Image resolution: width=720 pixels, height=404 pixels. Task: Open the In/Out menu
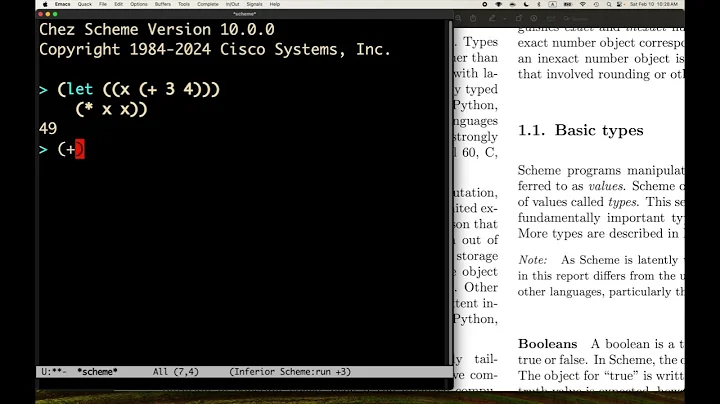(232, 4)
